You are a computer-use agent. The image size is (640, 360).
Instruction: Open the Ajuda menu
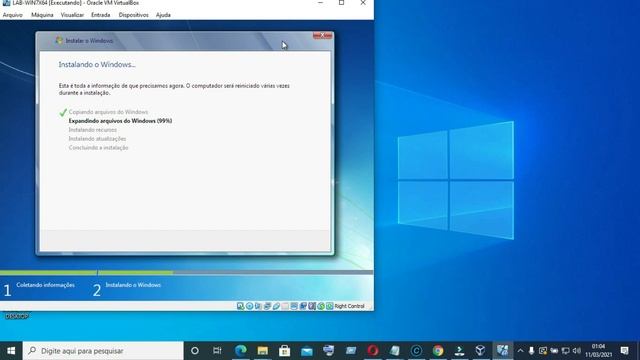click(163, 15)
